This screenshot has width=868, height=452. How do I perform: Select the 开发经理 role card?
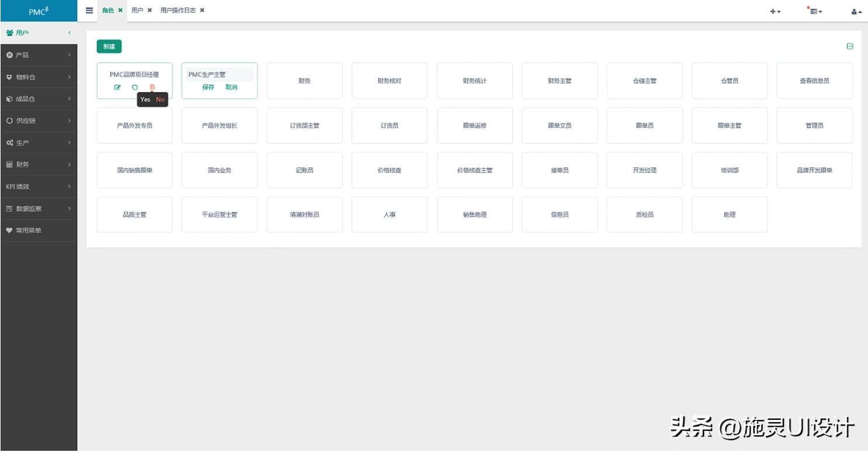click(645, 170)
